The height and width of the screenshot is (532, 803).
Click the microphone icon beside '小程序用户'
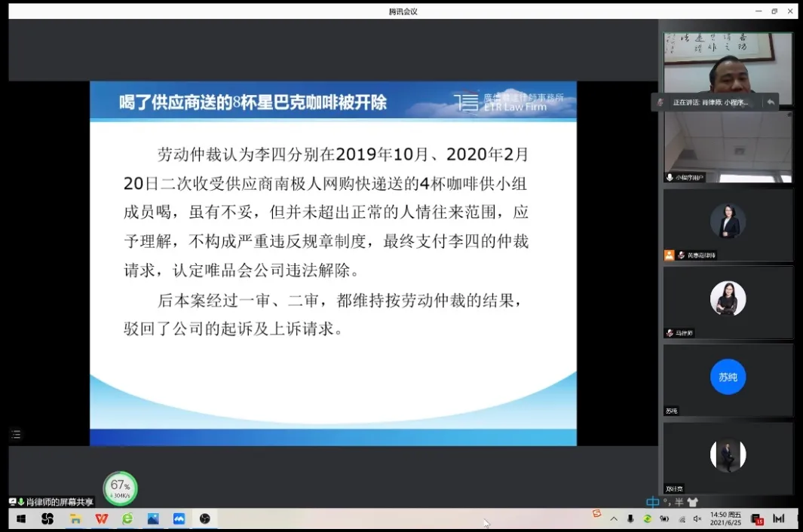pyautogui.click(x=670, y=177)
